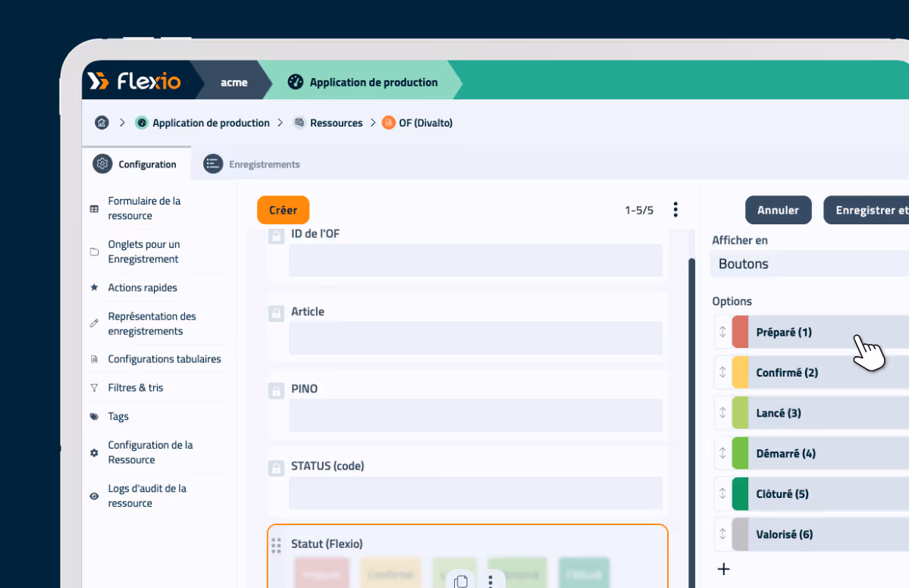
Task: Click the Représentation des enregistrements pencil icon
Action: click(x=94, y=324)
